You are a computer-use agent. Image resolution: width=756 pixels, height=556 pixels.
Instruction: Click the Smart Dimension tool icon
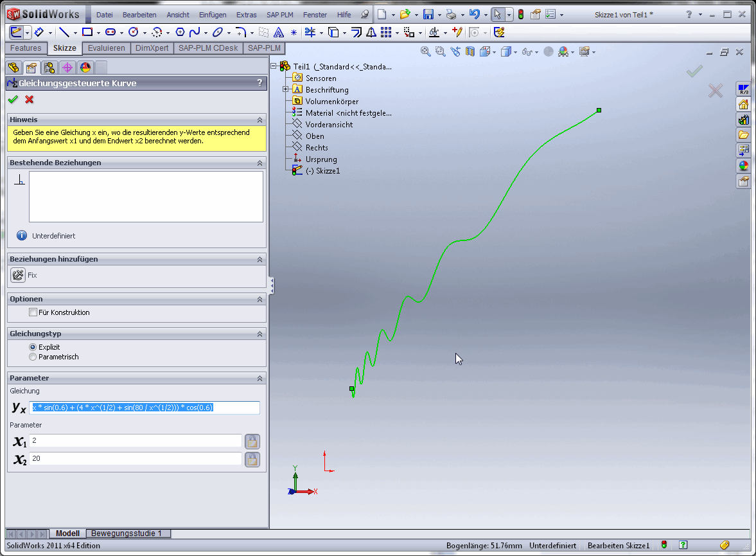coord(38,31)
